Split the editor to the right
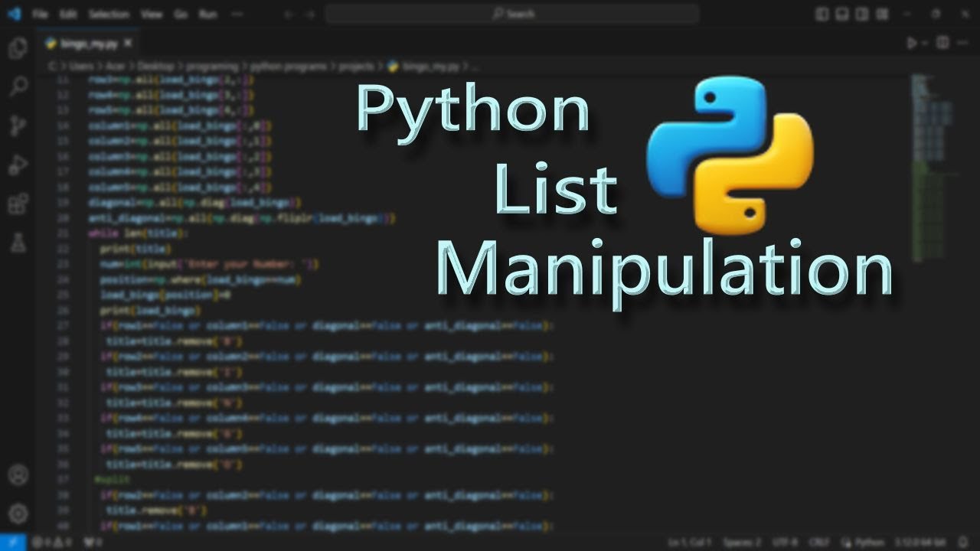The width and height of the screenshot is (980, 551). click(943, 44)
